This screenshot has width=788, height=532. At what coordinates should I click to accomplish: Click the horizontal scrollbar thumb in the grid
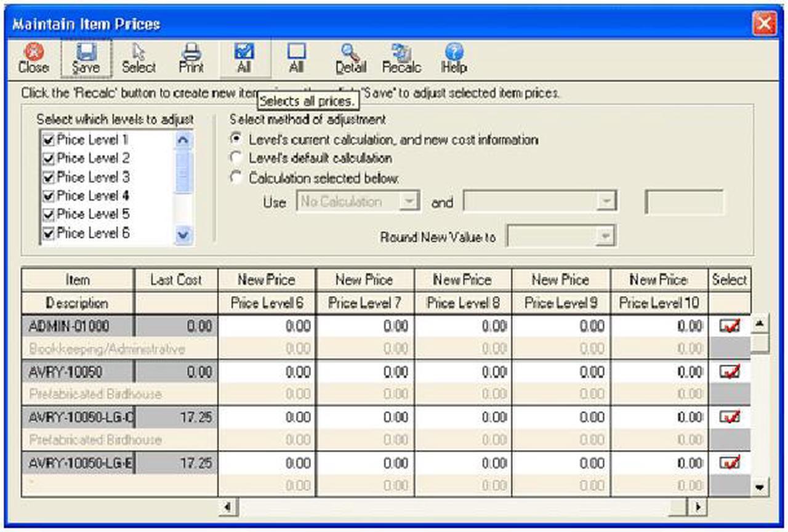(678, 507)
